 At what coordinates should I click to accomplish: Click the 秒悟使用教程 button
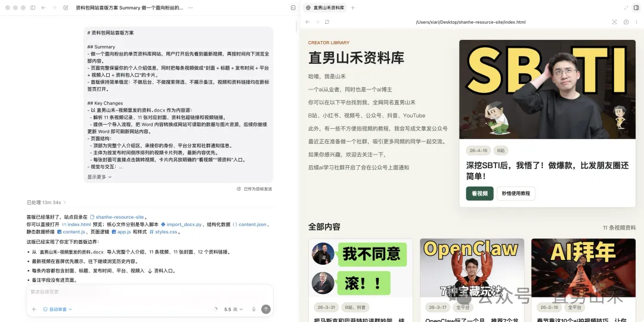[x=515, y=193]
